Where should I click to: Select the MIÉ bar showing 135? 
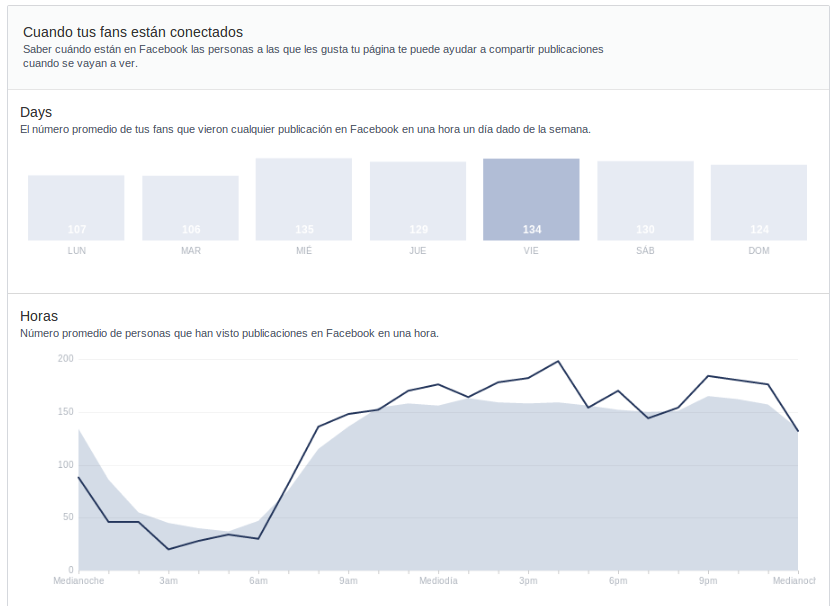point(304,199)
